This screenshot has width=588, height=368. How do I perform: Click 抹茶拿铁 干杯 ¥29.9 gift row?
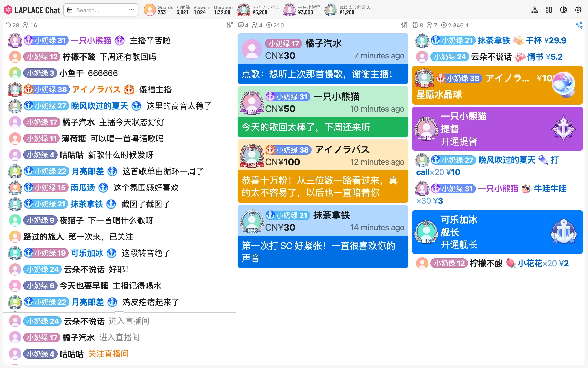[497, 40]
